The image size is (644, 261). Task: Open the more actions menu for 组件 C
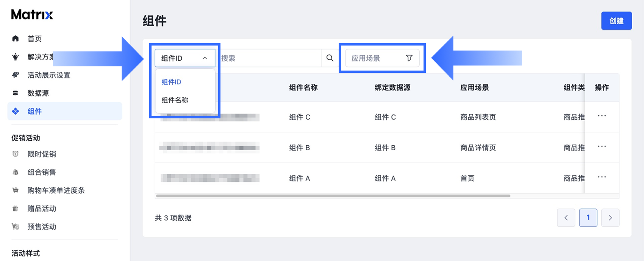[602, 116]
